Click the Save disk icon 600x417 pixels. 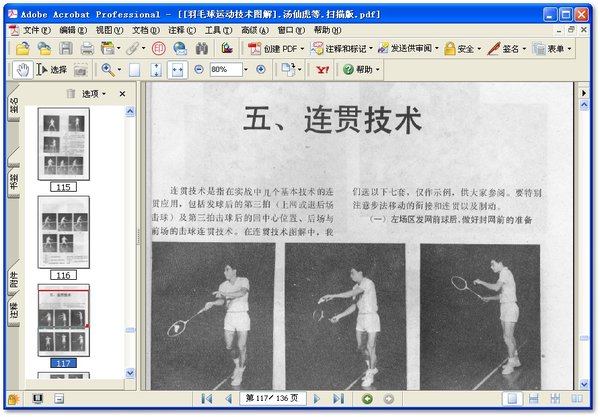click(x=66, y=48)
